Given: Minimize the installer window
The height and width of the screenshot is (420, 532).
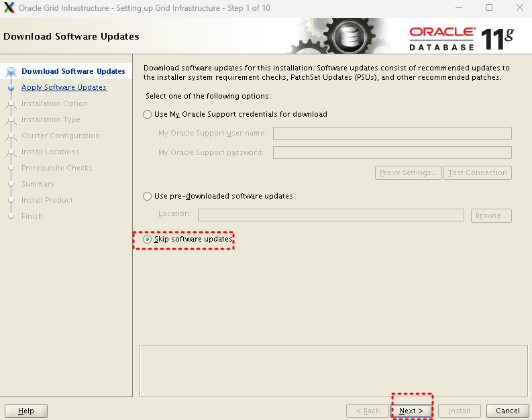Looking at the screenshot, I should [x=459, y=7].
